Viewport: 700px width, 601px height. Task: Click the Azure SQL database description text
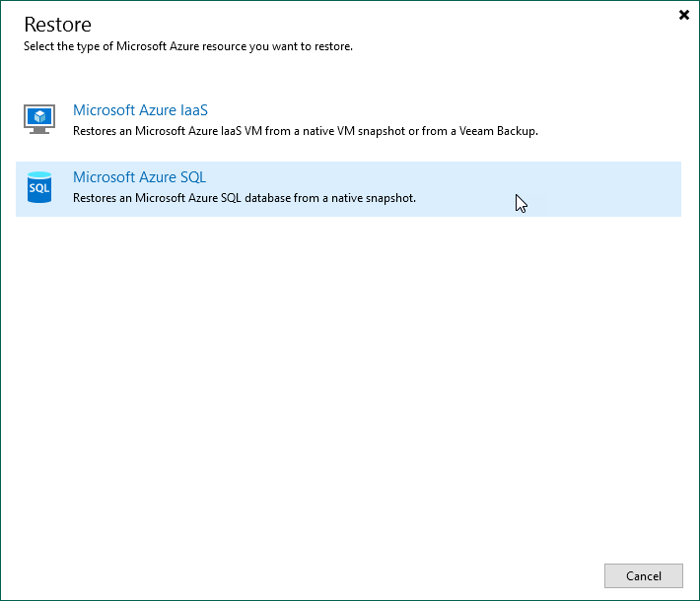(245, 198)
